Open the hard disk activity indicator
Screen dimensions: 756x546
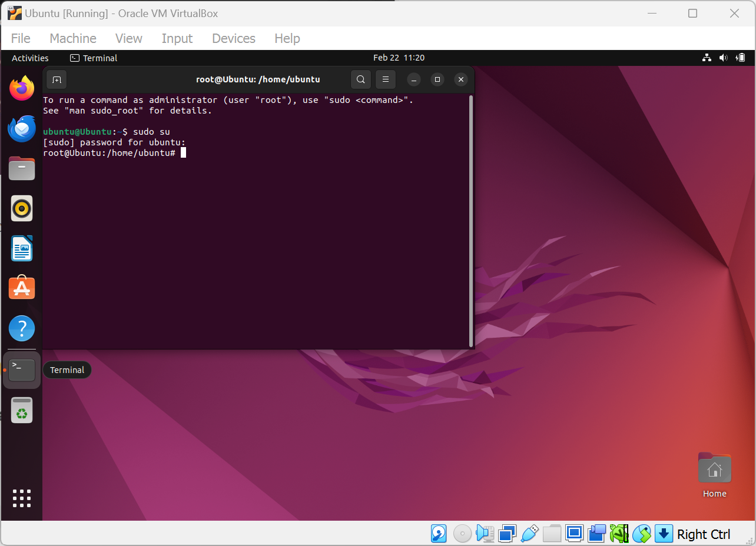(439, 534)
